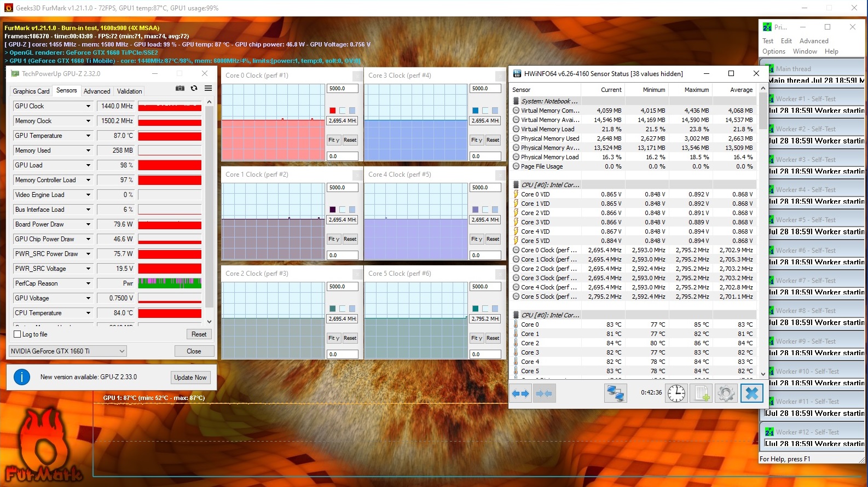Start logging with HWiNFO sheet-plus icon
Image resolution: width=868 pixels, height=487 pixels.
tap(702, 393)
